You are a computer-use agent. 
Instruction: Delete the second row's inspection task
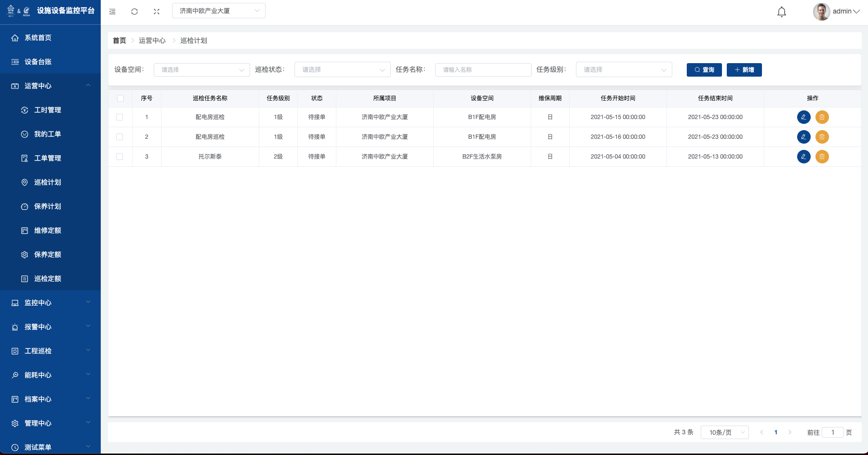click(822, 137)
